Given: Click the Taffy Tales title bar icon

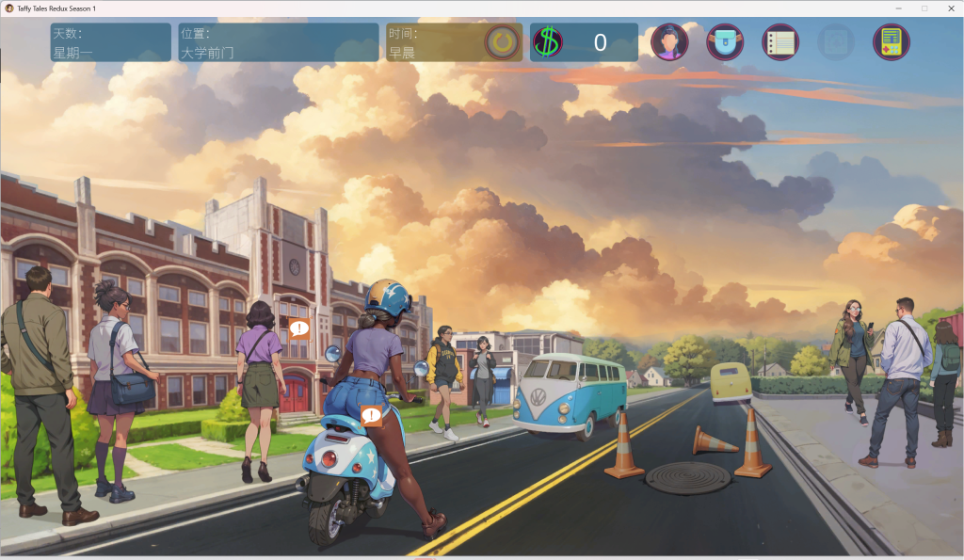Looking at the screenshot, I should [x=8, y=8].
